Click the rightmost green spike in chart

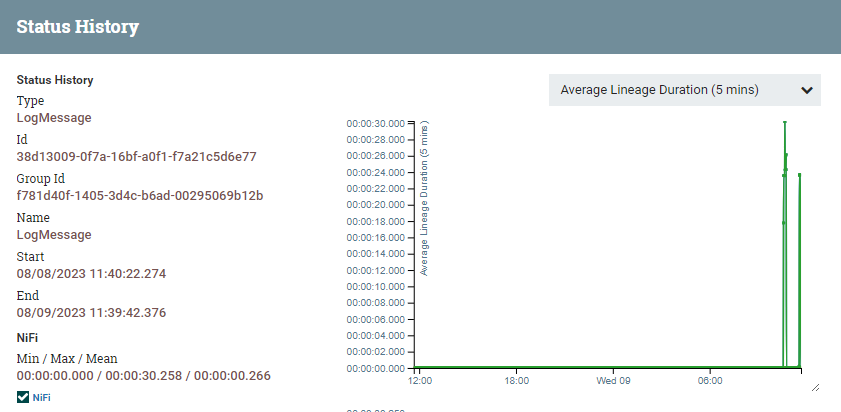pos(799,174)
